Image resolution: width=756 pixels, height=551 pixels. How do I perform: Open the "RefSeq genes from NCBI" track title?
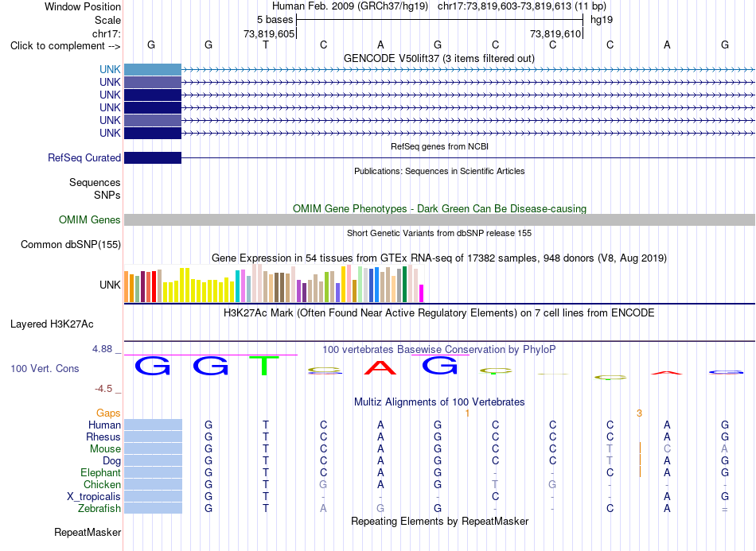[x=439, y=146]
